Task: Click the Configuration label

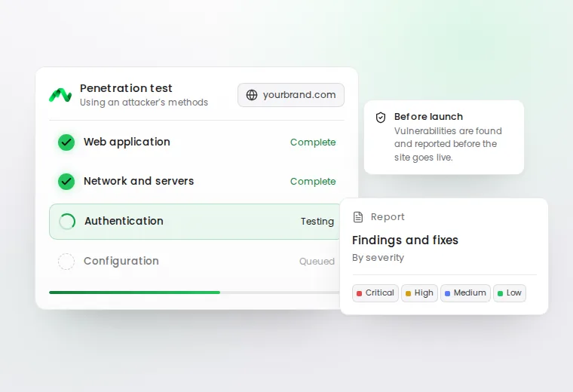Action: pos(121,261)
